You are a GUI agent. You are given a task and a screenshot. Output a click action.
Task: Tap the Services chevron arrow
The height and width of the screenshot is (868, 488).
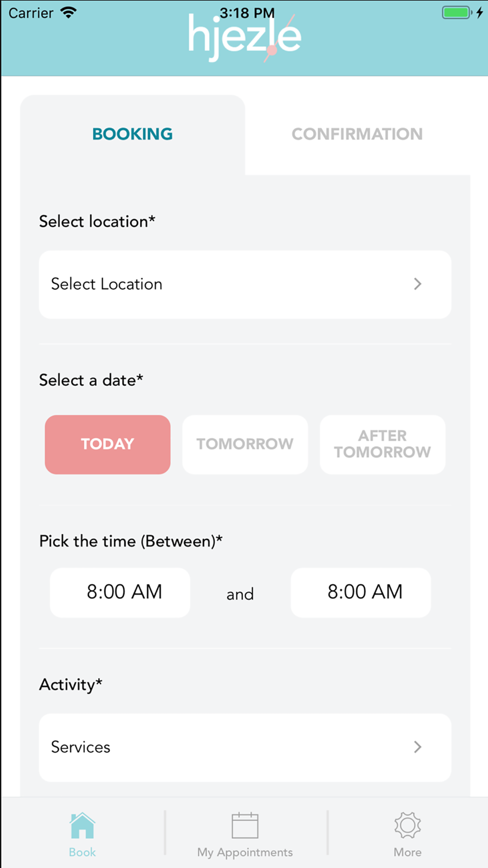(417, 747)
